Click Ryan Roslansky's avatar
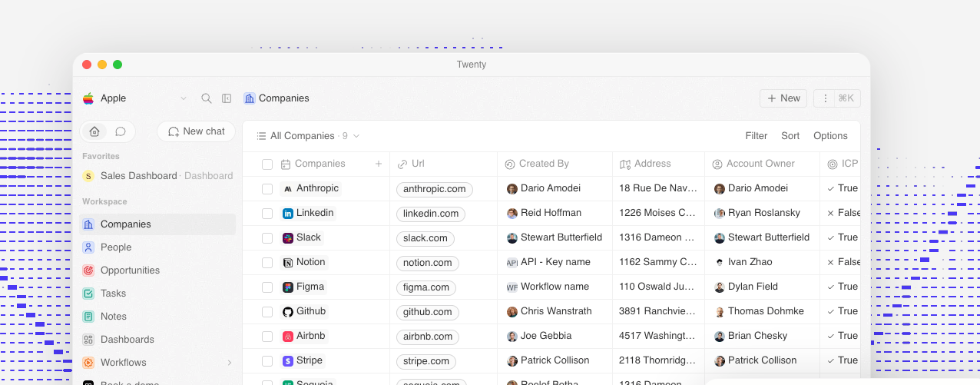Screen dimensions: 980x385 720,213
